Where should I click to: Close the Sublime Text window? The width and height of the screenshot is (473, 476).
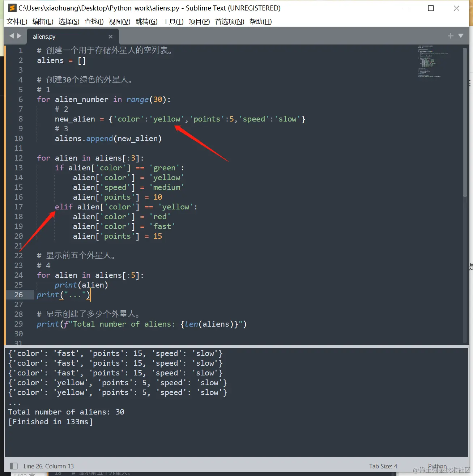(456, 8)
